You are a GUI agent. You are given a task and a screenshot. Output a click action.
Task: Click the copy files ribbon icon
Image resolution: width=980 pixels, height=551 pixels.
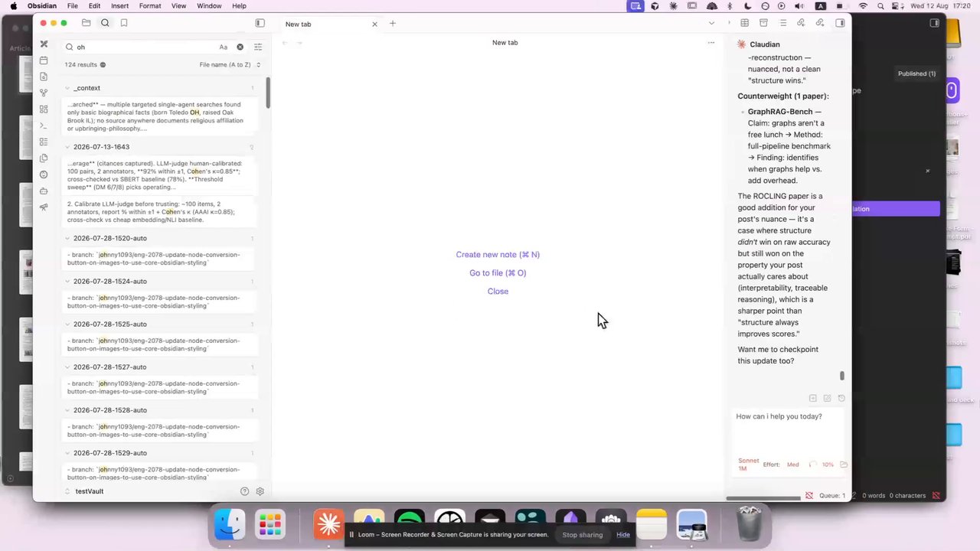pos(44,158)
